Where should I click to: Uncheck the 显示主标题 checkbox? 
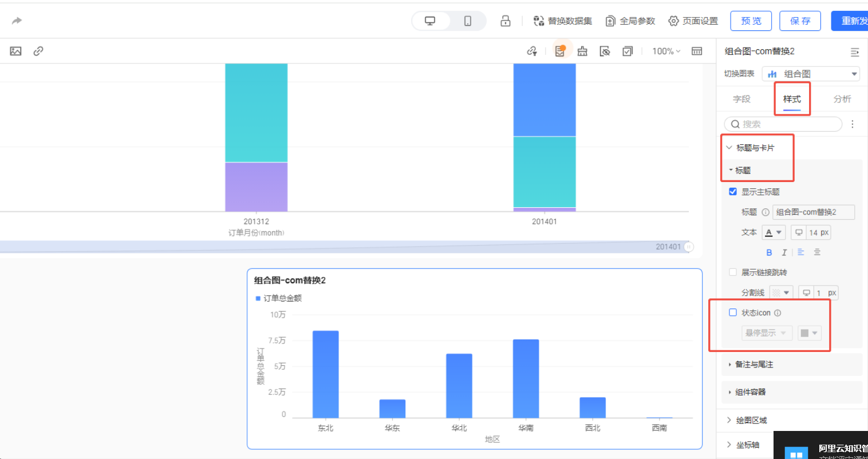tap(733, 192)
